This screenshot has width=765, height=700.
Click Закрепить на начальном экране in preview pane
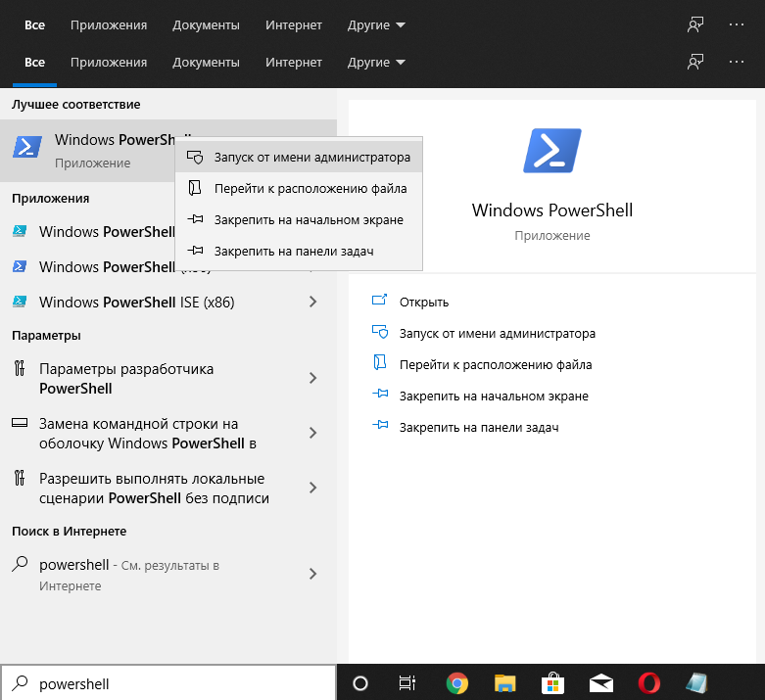point(494,396)
